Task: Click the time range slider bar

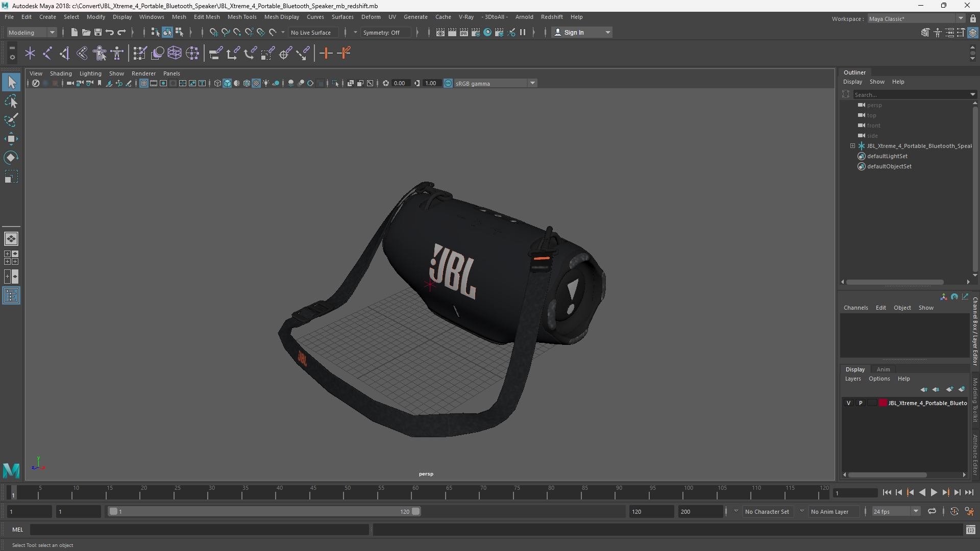Action: point(264,511)
